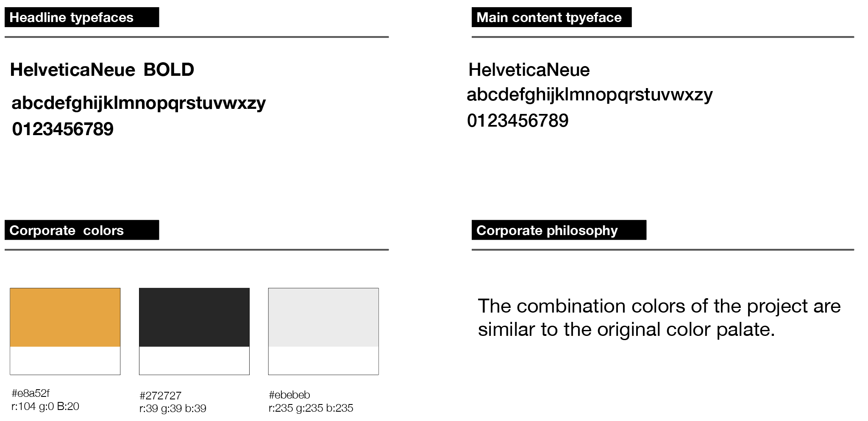Click the #ebebeb hex code label
This screenshot has height=421, width=868.
pos(289,395)
